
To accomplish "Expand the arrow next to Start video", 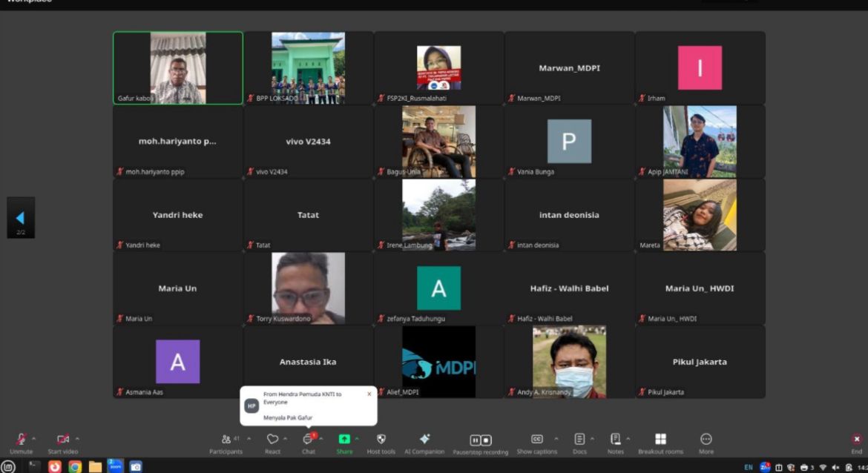I will (x=77, y=438).
